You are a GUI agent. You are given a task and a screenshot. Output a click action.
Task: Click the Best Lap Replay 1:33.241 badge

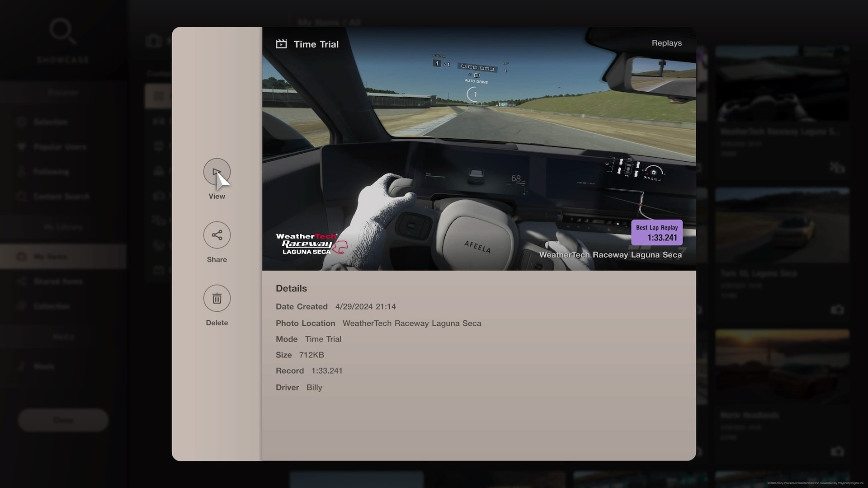(x=657, y=233)
